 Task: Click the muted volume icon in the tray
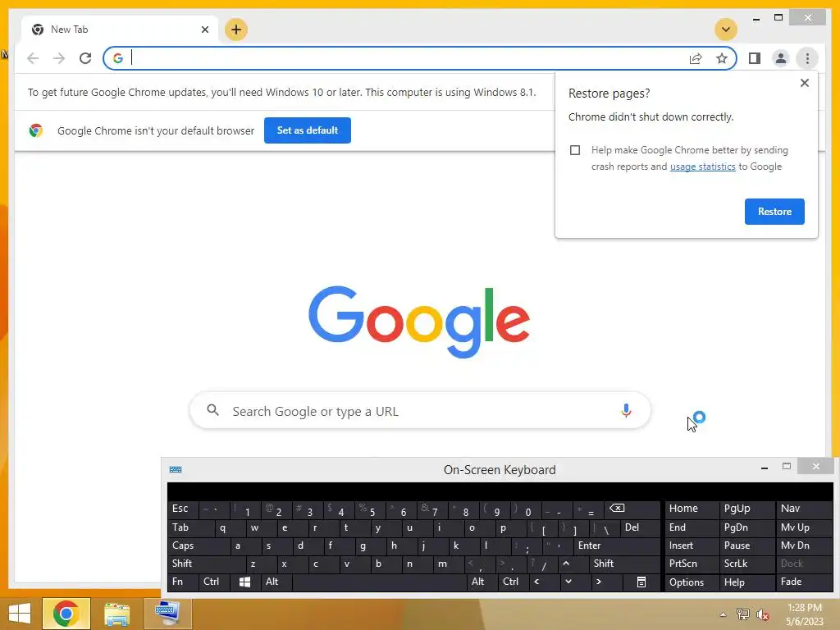coord(763,614)
